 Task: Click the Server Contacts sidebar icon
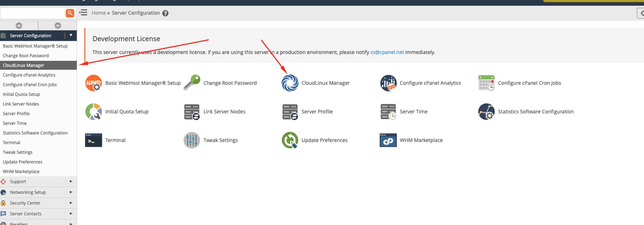point(3,214)
